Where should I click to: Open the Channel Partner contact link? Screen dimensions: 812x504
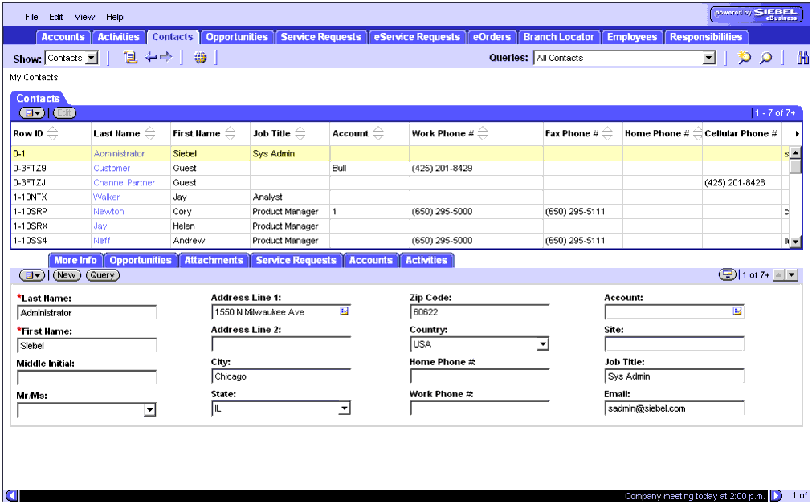pos(124,183)
